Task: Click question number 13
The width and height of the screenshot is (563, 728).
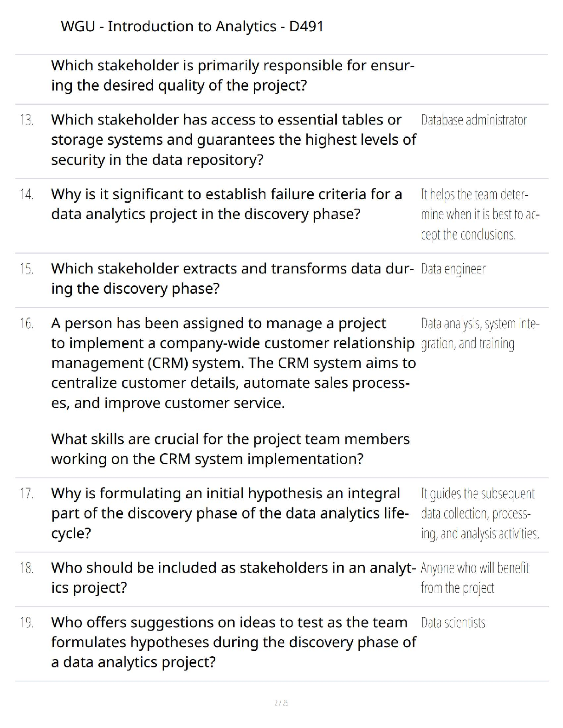Action: pyautogui.click(x=27, y=120)
